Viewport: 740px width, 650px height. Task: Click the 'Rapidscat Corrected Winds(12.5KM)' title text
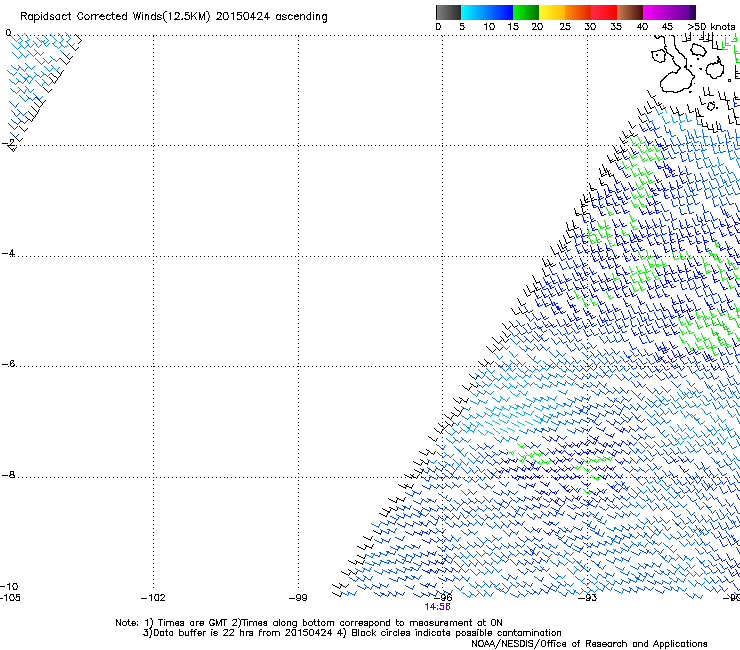click(115, 17)
